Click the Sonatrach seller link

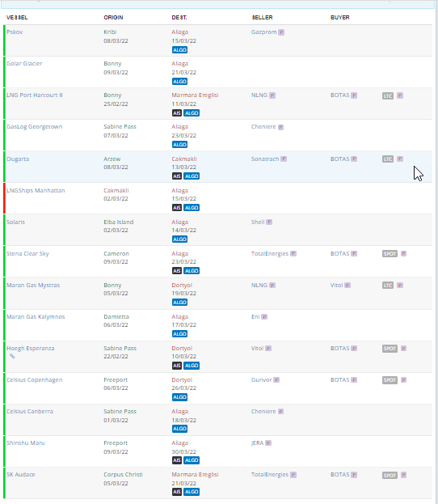click(265, 159)
